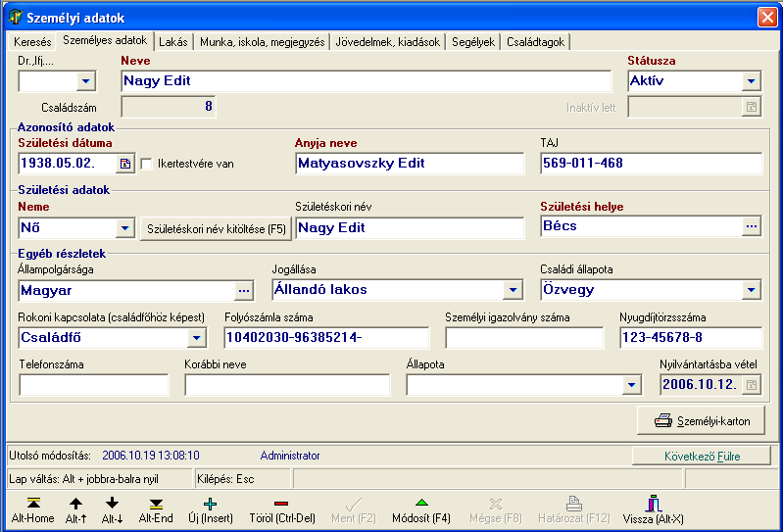Click the TAJ number field
783x532 pixels.
pos(651,164)
